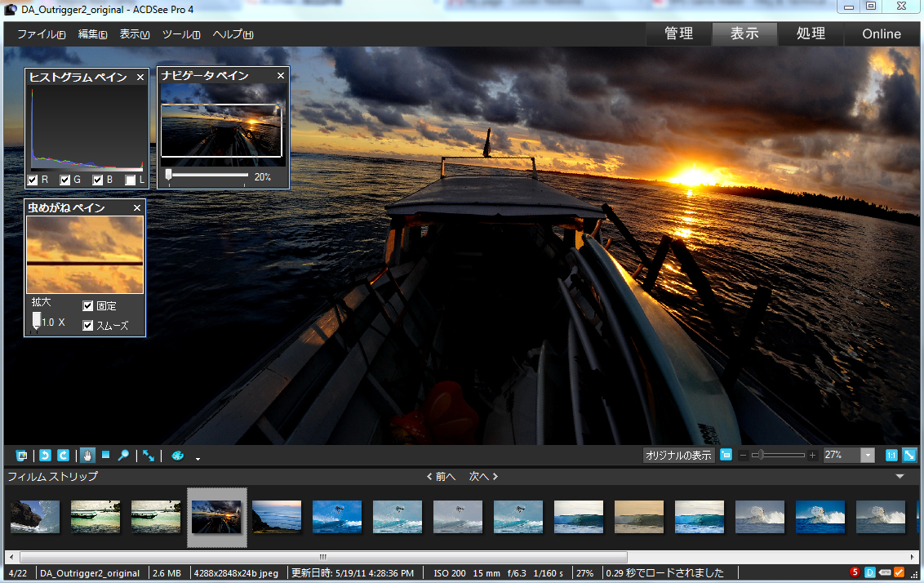924x583 pixels.
Task: Go to previous image with 前へ
Action: coord(442,476)
